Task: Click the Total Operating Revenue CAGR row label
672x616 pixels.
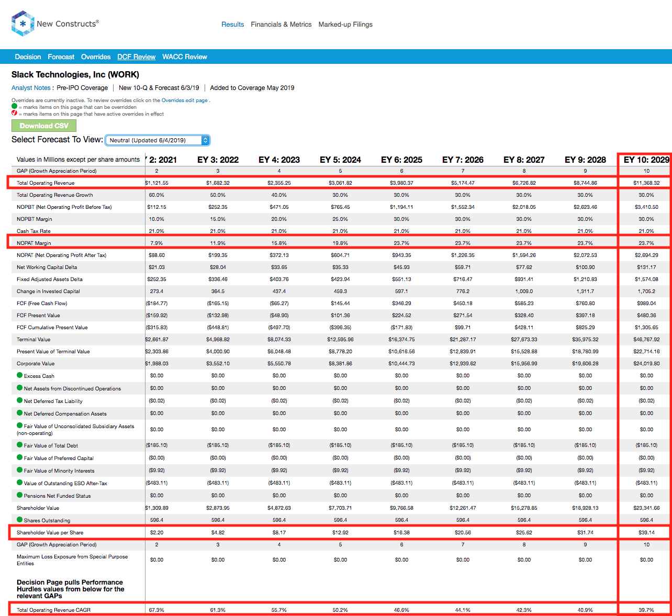Action: pos(53,610)
